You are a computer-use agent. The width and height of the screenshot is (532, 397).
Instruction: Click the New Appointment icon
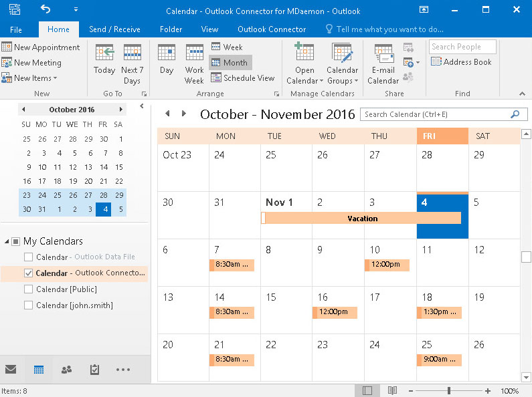tap(7, 47)
